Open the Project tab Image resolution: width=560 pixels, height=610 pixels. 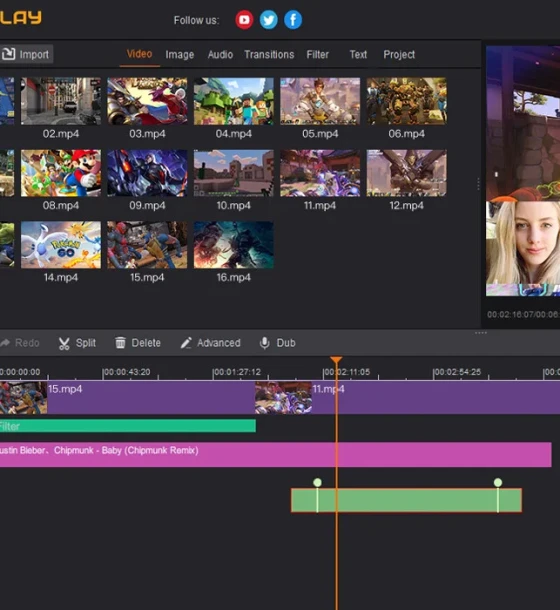(x=399, y=54)
